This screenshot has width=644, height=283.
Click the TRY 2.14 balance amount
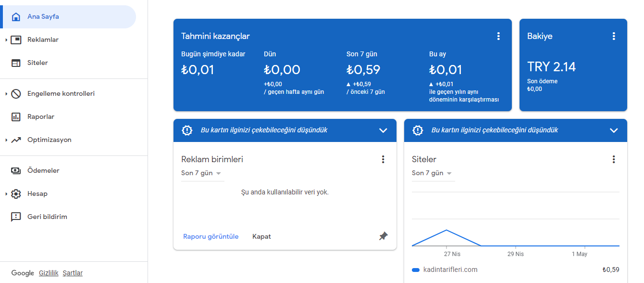pos(551,66)
